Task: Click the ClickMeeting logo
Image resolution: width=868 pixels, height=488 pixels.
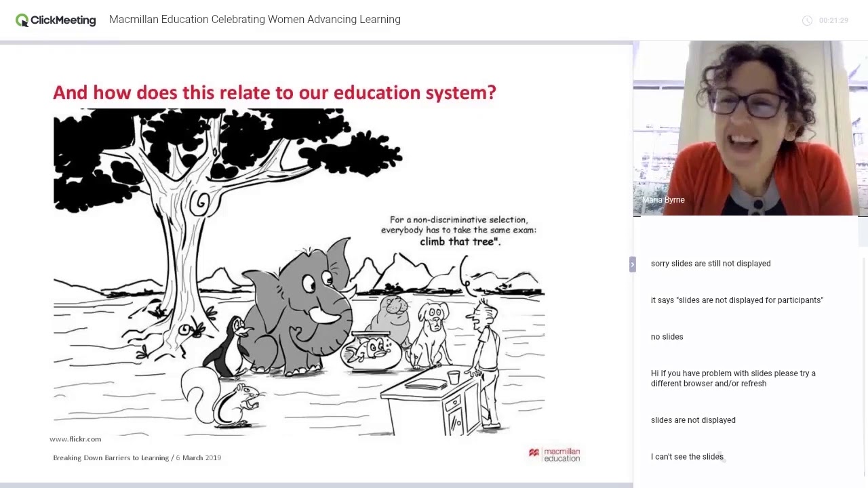Action: click(56, 20)
